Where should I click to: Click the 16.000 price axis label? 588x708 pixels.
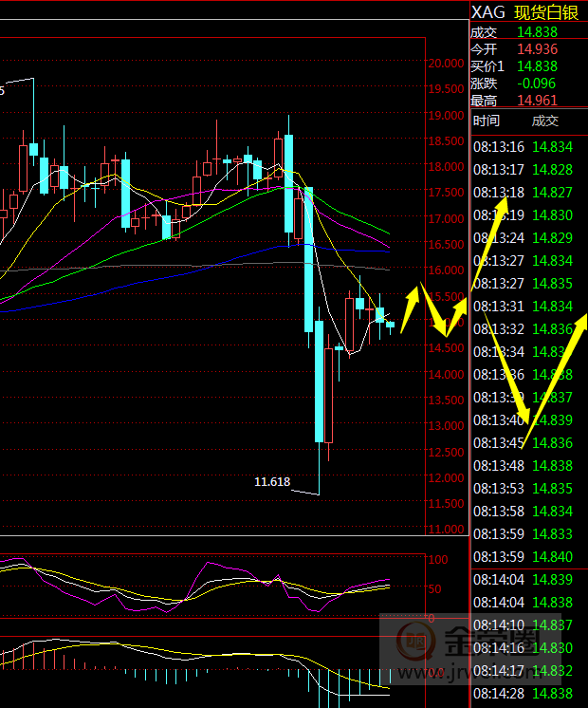(x=446, y=270)
